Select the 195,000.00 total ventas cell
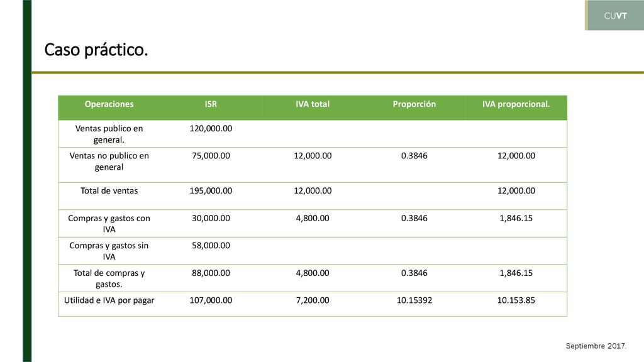Image resolution: width=644 pixels, height=362 pixels. [x=211, y=191]
